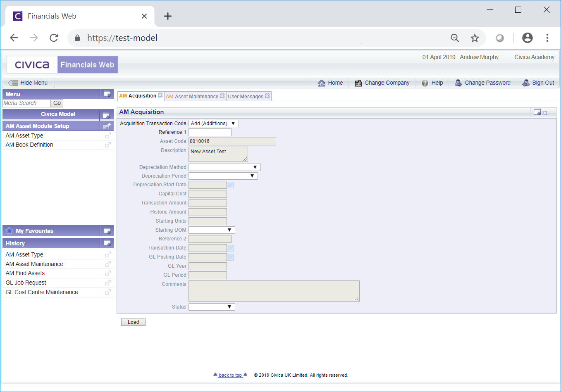Open Depreciation Start Date calendar picker
Image resolution: width=561 pixels, height=392 pixels.
click(x=231, y=185)
